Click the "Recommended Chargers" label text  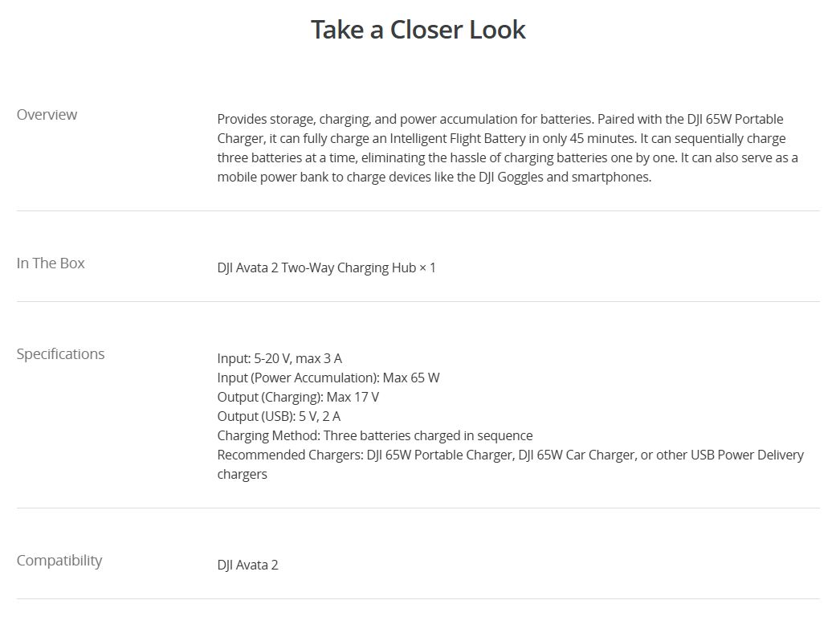(x=289, y=455)
